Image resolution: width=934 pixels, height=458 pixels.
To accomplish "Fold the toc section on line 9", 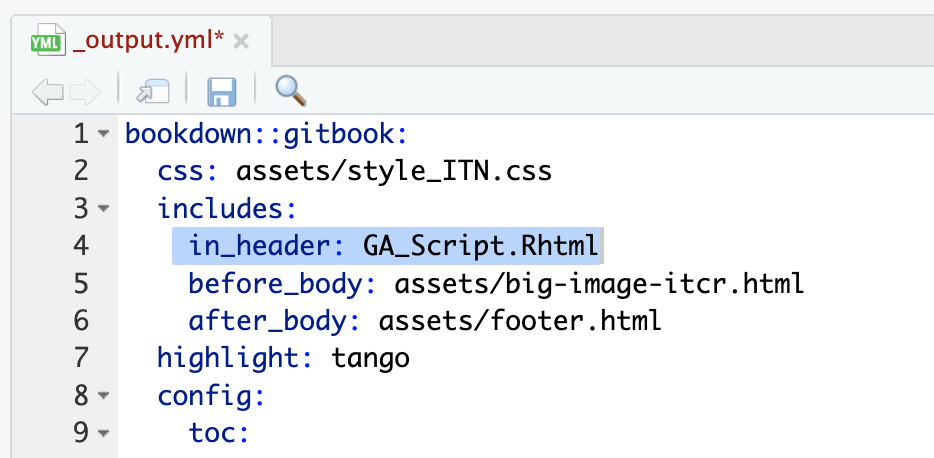I will (x=104, y=435).
